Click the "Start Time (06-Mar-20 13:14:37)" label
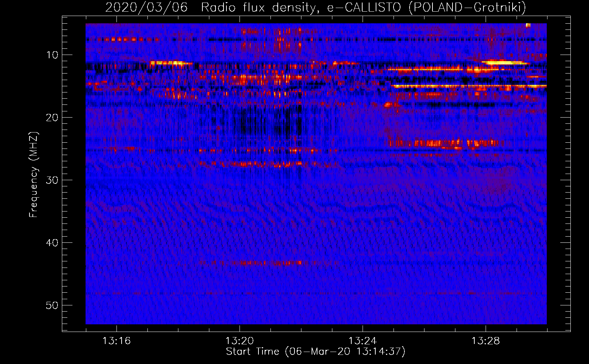The image size is (589, 364). coord(316,352)
